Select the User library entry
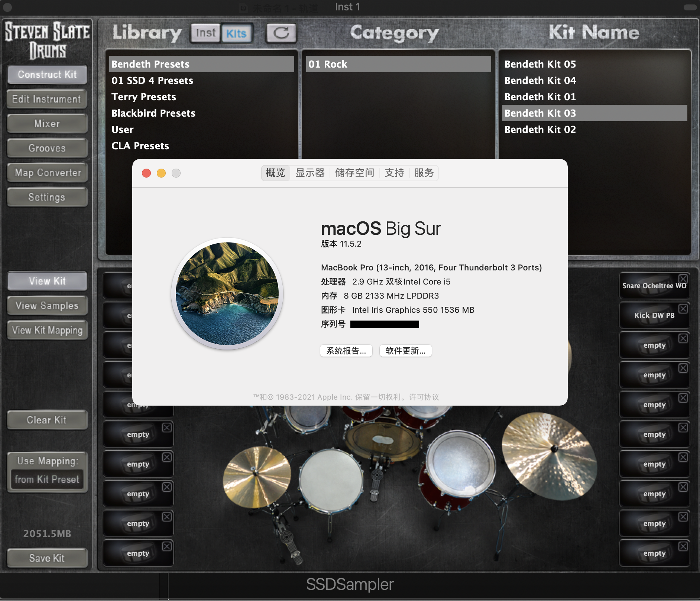 click(201, 129)
